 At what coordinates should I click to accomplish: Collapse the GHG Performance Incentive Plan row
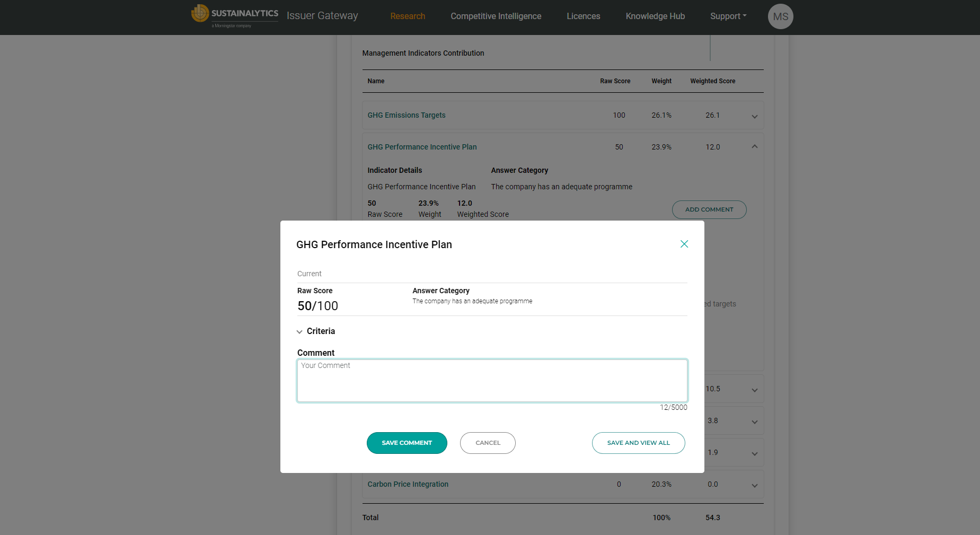pos(754,147)
